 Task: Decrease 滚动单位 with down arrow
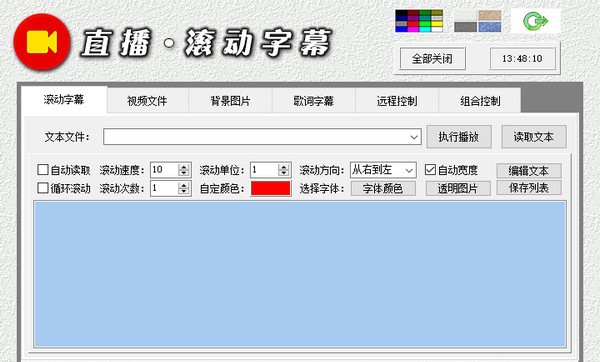284,173
